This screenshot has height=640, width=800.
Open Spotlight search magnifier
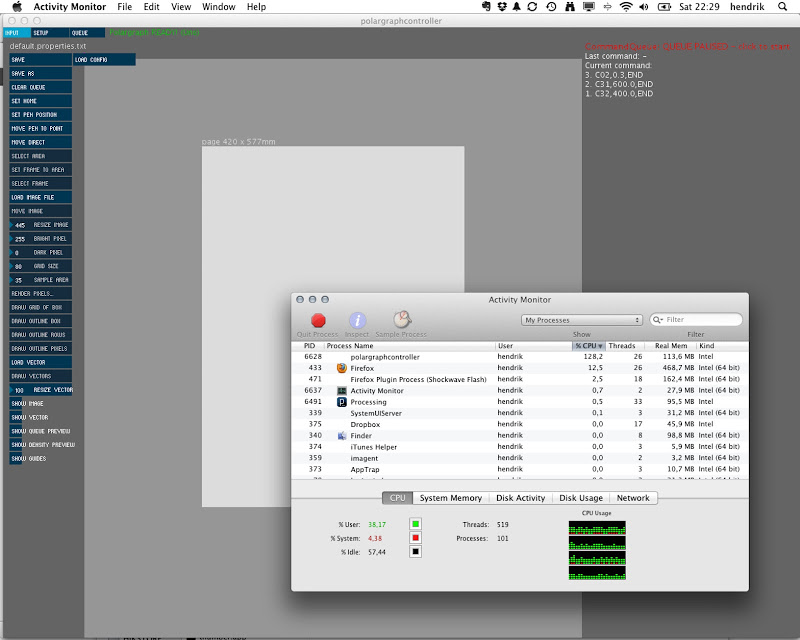782,7
